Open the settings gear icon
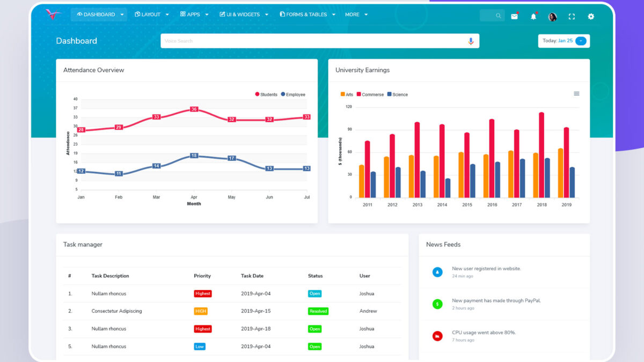This screenshot has height=362, width=644. click(591, 17)
